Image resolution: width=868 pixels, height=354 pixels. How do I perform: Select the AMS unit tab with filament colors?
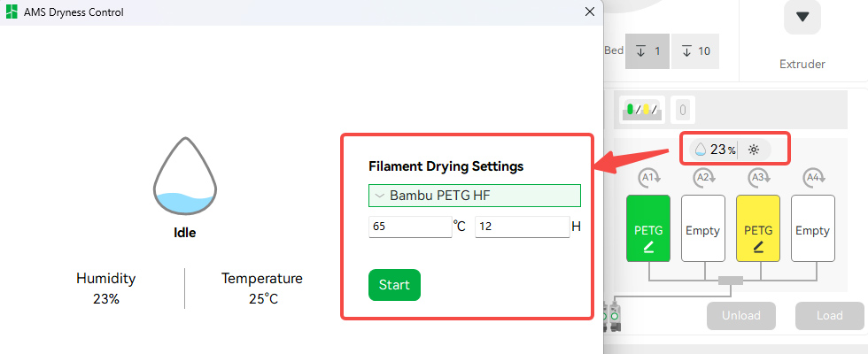tap(640, 110)
